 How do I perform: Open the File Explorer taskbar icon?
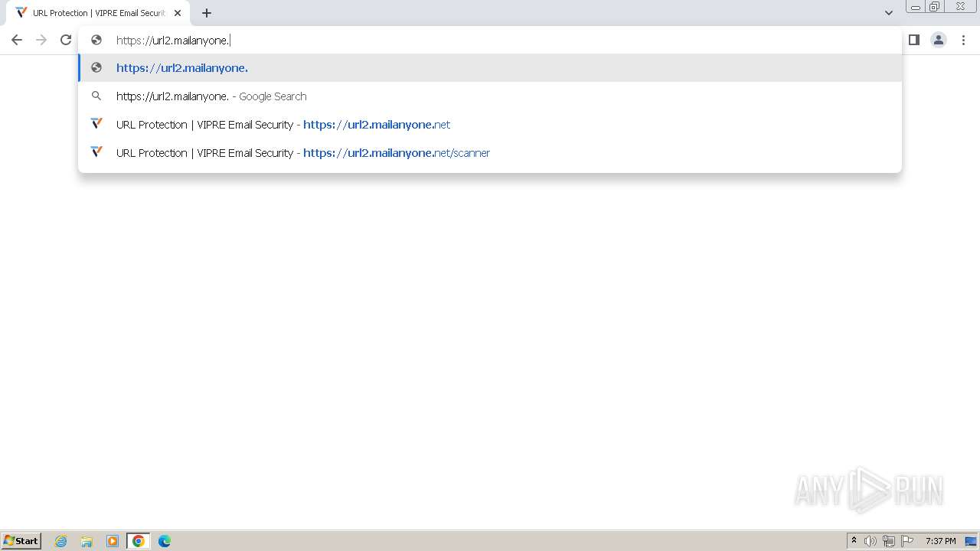coord(87,541)
